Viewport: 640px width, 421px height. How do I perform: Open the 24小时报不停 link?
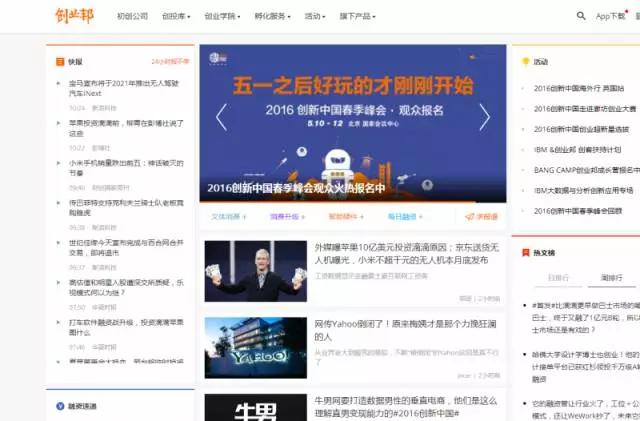click(x=171, y=62)
